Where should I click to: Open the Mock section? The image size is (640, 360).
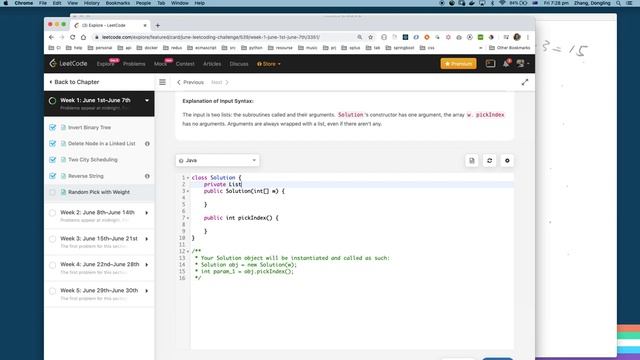point(160,64)
